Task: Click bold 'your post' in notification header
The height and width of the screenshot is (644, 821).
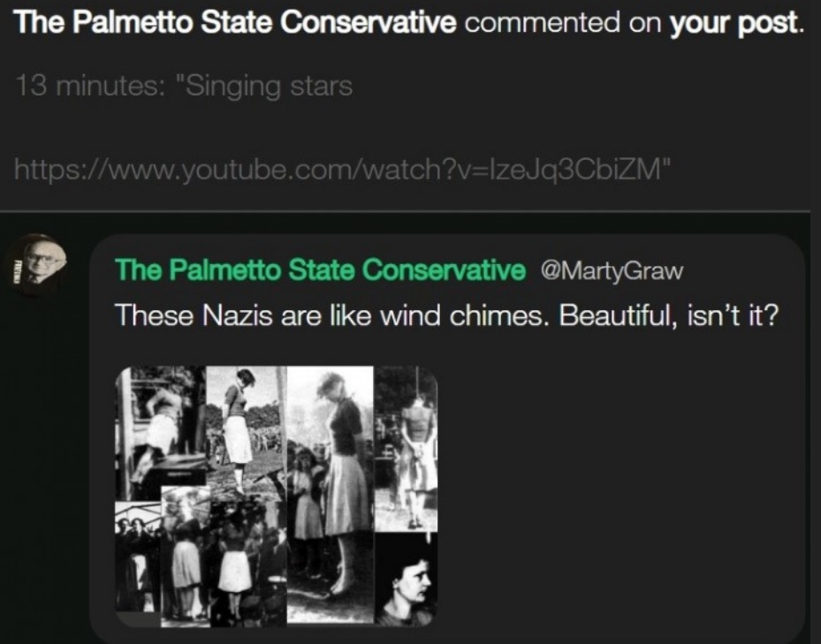Action: pos(735,22)
